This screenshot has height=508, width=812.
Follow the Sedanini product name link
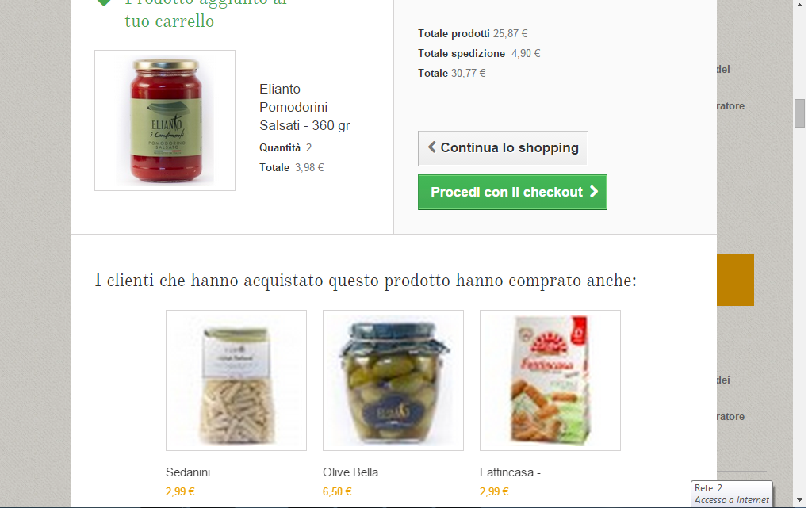click(x=188, y=472)
